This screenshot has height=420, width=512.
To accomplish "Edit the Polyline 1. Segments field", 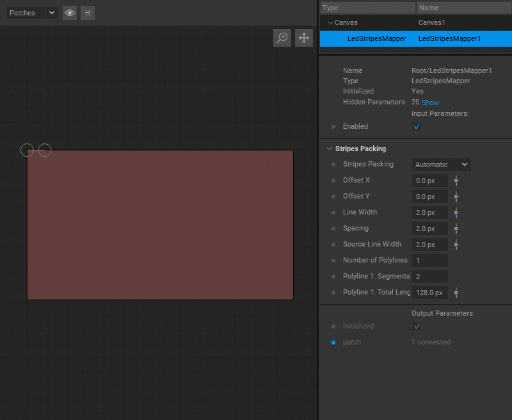I will (429, 277).
